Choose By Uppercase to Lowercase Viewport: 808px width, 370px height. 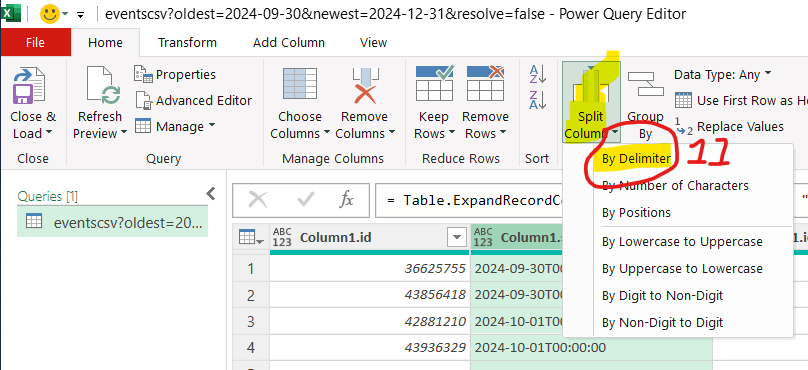pos(682,268)
